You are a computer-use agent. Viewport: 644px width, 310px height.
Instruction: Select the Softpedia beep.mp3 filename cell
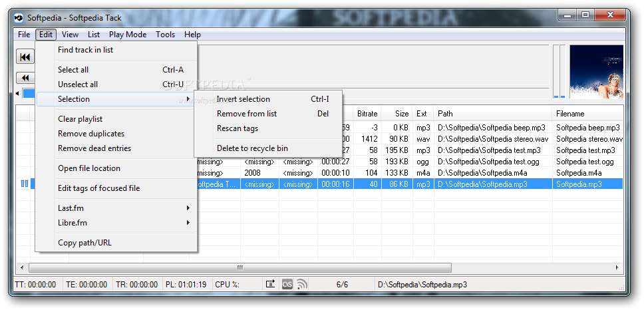coord(587,128)
